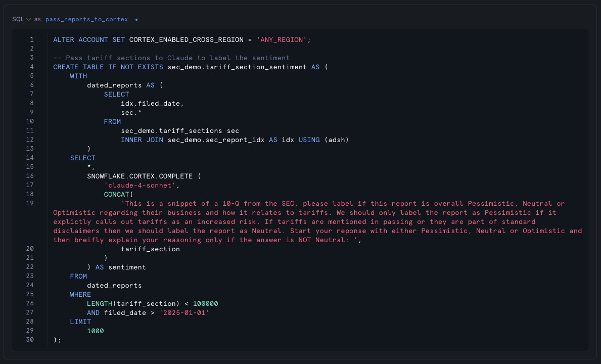The height and width of the screenshot is (364, 601).
Task: Click line number 19 in gutter
Action: [30, 203]
